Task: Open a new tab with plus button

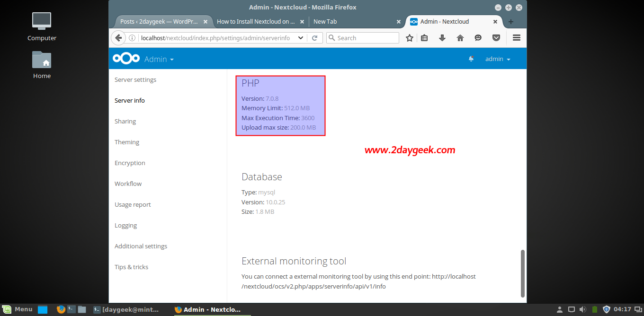Action: [511, 22]
